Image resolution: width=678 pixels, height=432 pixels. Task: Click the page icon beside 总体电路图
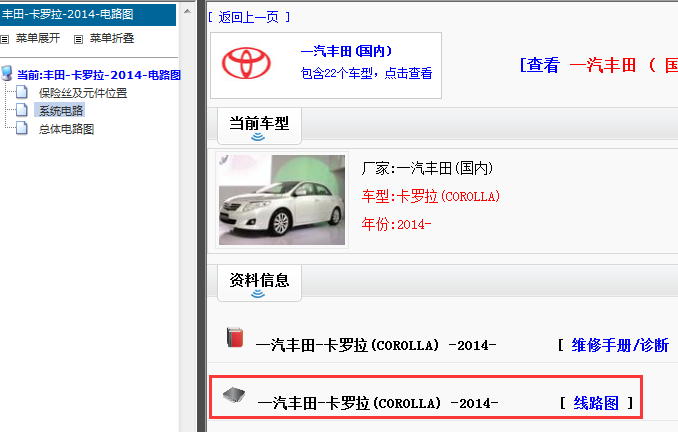pyautogui.click(x=22, y=128)
